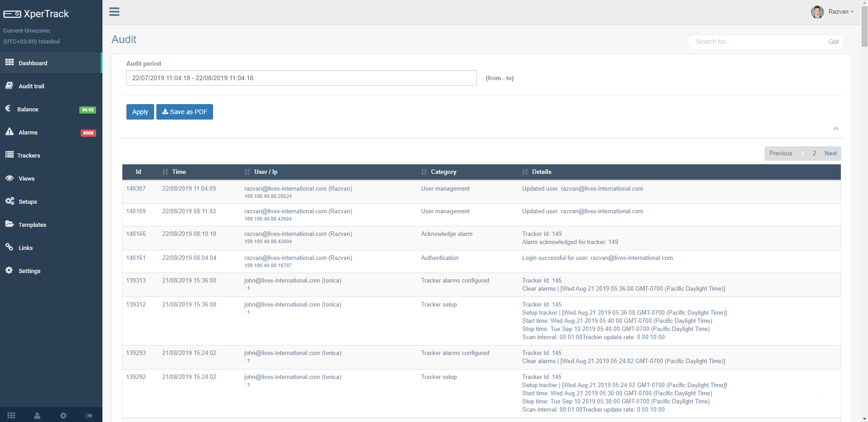The height and width of the screenshot is (422, 868).
Task: Open the audit period date range picker
Action: coord(301,78)
